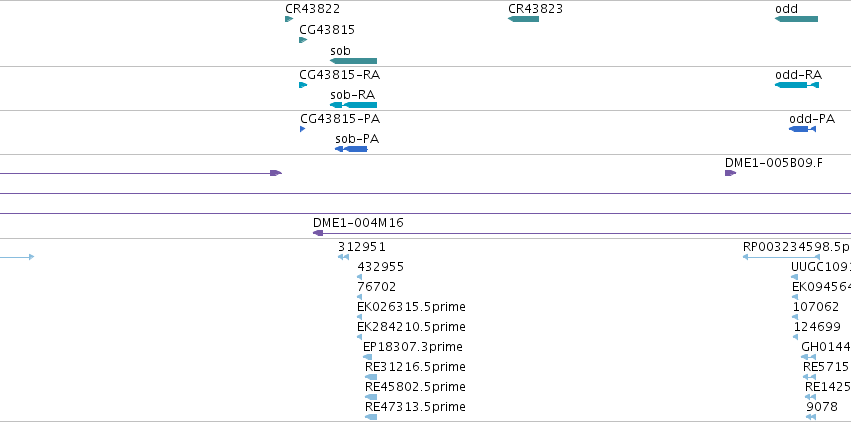
Task: Click the odd-RA transcript glyph
Action: [797, 85]
